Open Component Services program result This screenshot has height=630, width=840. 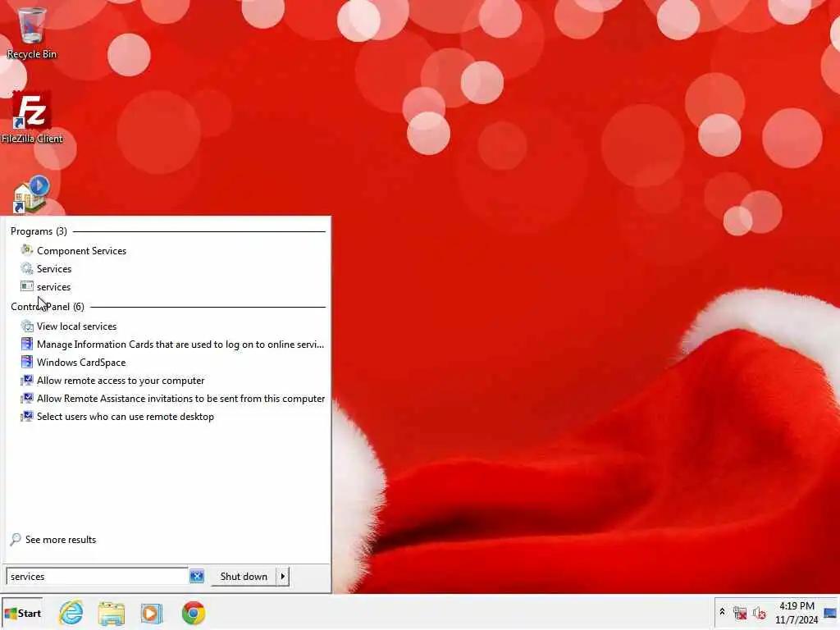81,251
